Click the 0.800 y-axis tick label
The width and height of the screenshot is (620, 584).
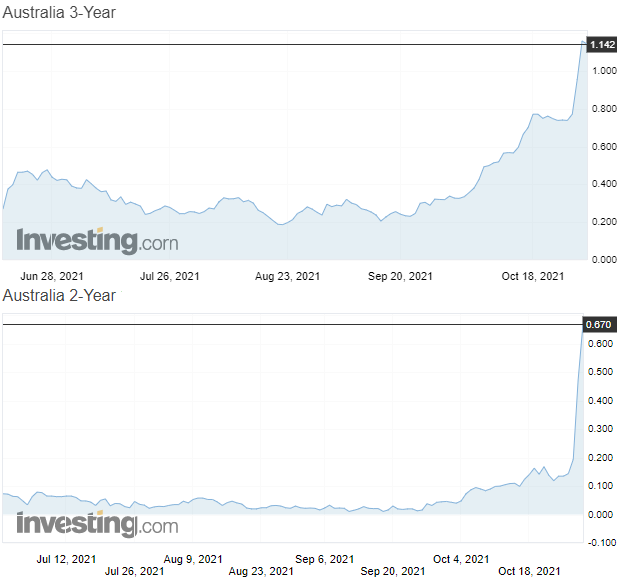coord(603,109)
